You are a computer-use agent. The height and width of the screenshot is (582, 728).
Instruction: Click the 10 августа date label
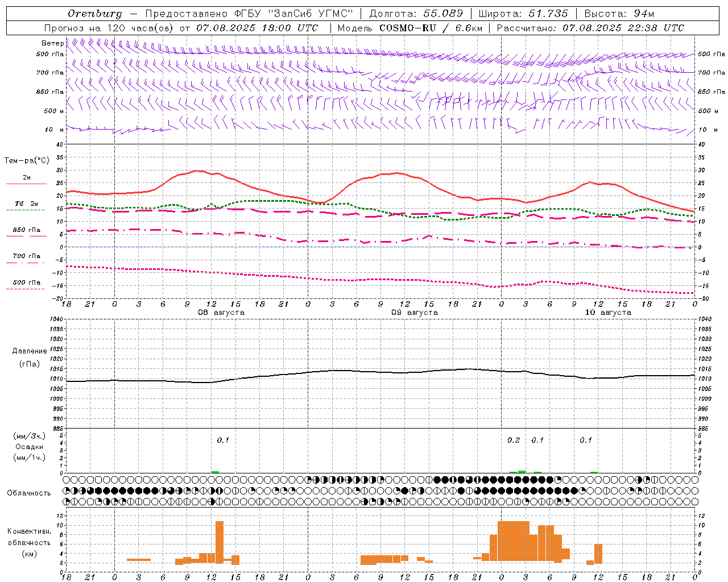[608, 313]
